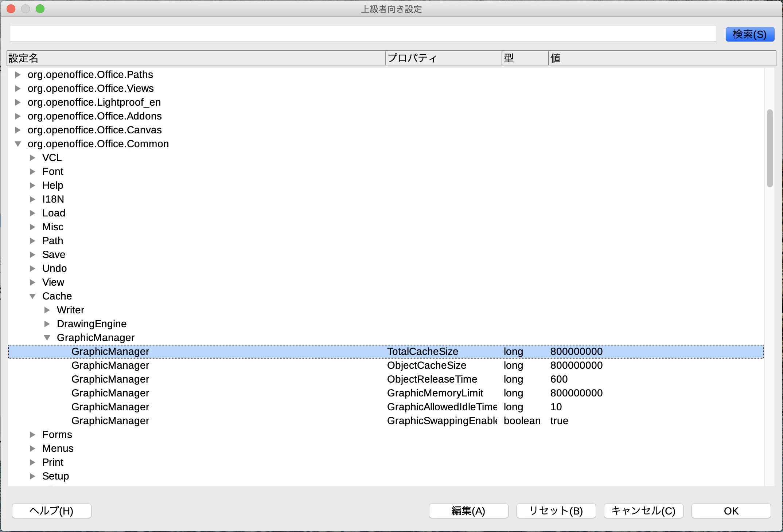Expand the I18N subtree

(32, 199)
